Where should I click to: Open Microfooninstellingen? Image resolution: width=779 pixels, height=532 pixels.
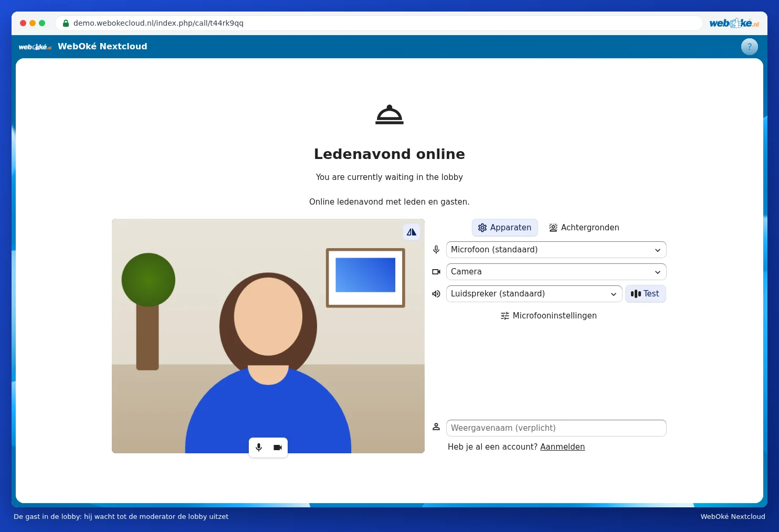pyautogui.click(x=549, y=316)
